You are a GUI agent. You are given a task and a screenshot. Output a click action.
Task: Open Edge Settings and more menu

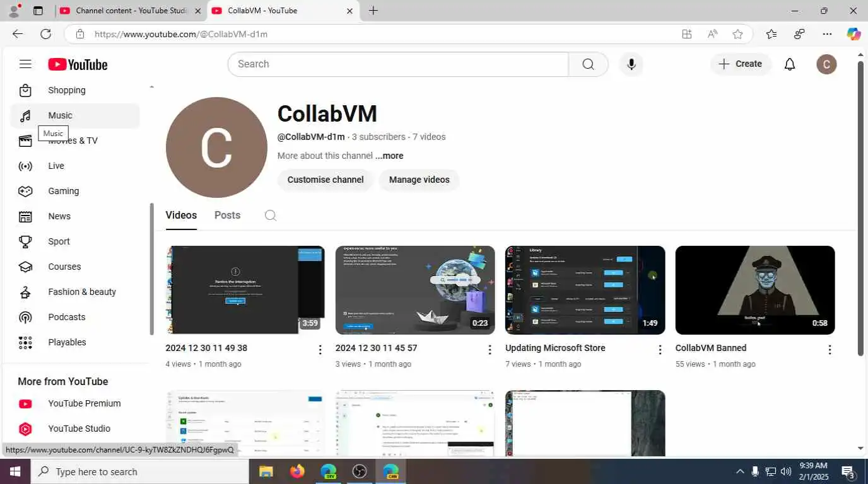point(827,34)
